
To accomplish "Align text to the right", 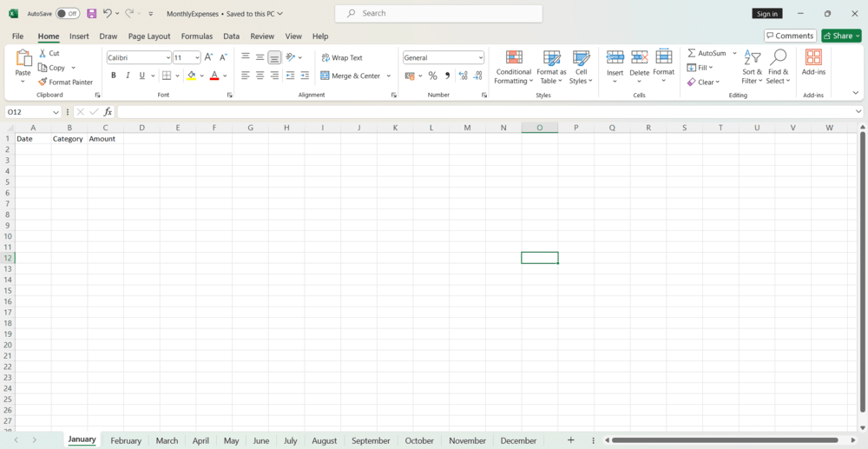I will pyautogui.click(x=274, y=76).
